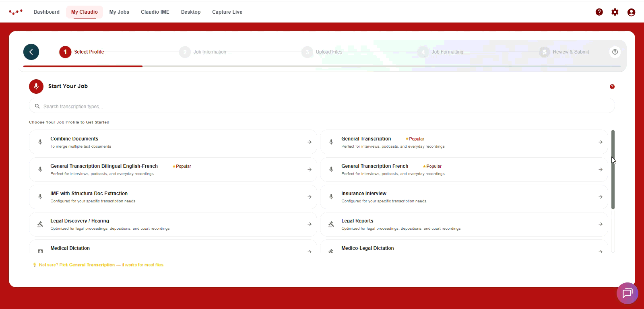Click the Popular star on General Transcription
Image resolution: width=644 pixels, height=309 pixels.
407,139
